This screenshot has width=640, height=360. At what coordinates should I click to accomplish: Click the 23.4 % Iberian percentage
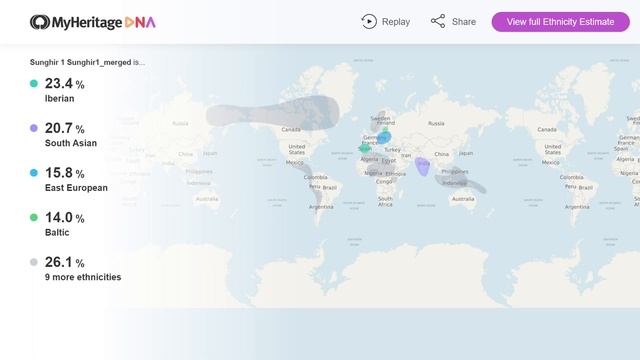[64, 84]
